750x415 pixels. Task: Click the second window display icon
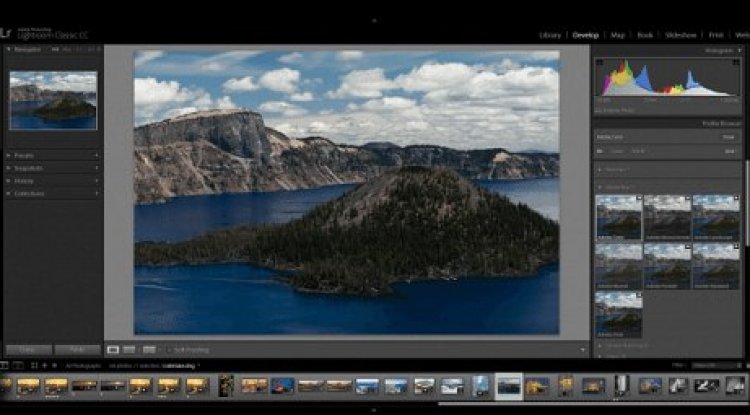point(18,365)
